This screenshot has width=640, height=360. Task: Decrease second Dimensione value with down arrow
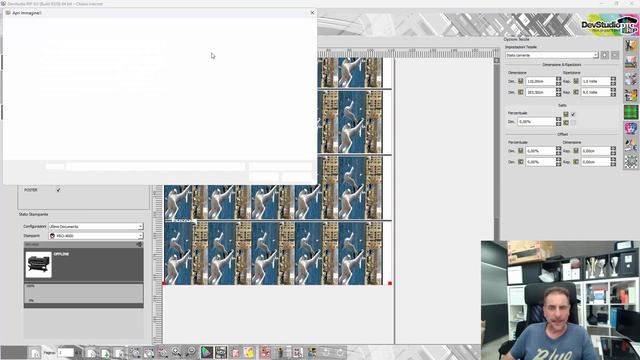coord(558,94)
